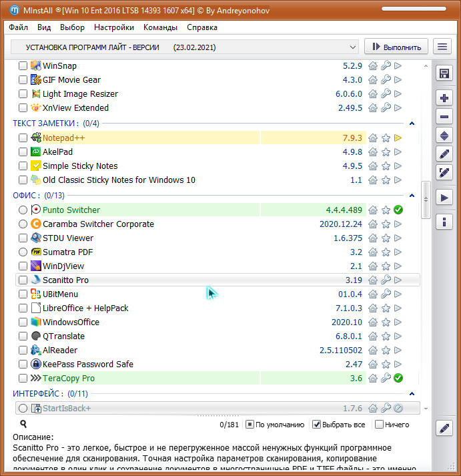Collapse the ОФИС section
The width and height of the screenshot is (461, 476).
pos(412,195)
